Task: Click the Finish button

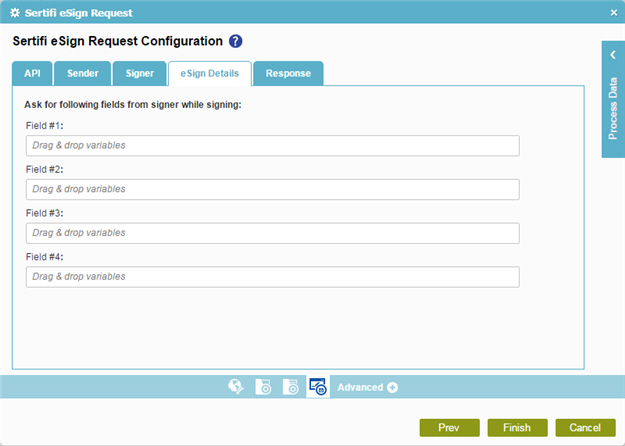Action: coord(517,428)
